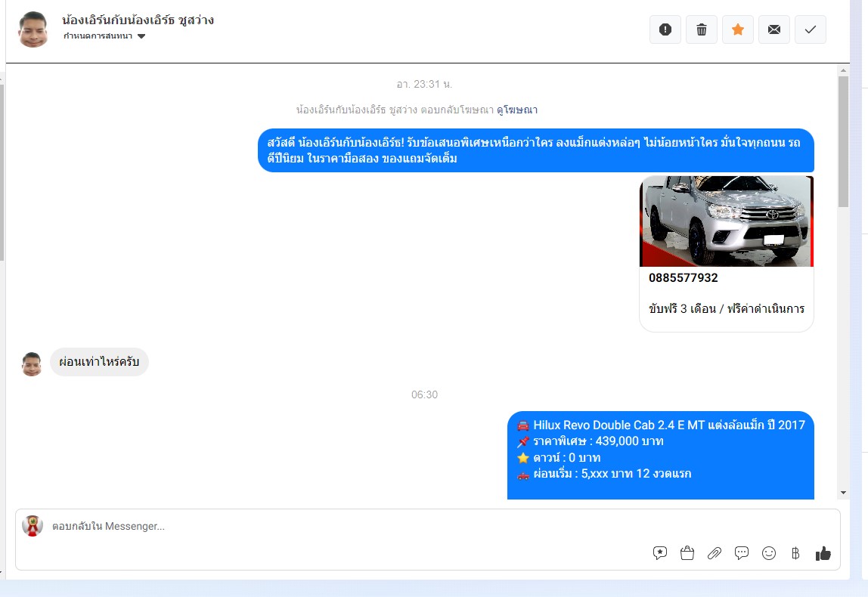Open saved replies star-bubble icon

(x=660, y=553)
